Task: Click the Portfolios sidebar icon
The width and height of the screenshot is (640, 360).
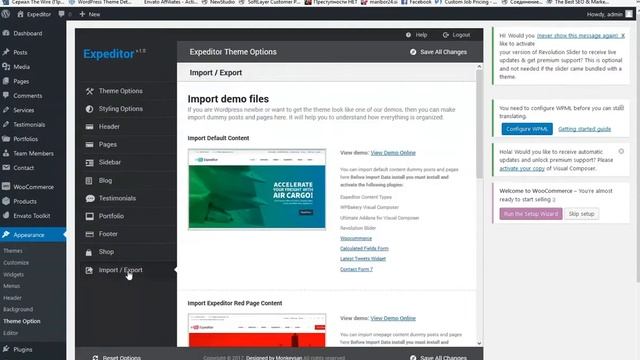Action: 6,139
